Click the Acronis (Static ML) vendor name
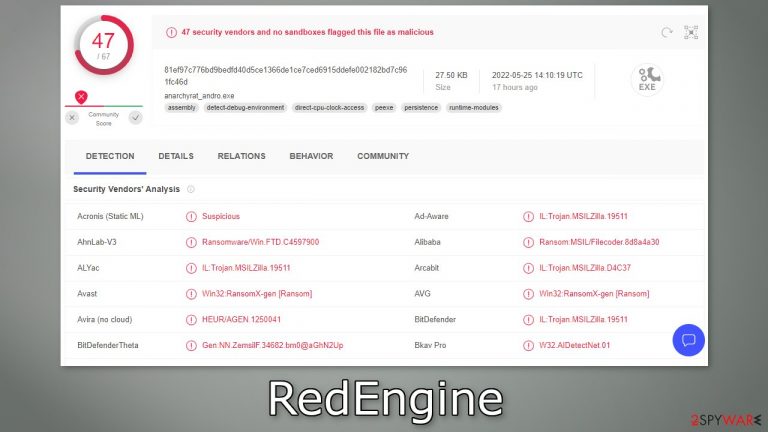 [x=110, y=216]
